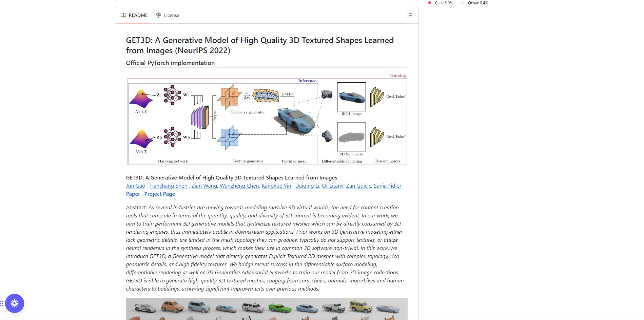Switch to the License tab
This screenshot has height=320, width=644.
click(168, 15)
